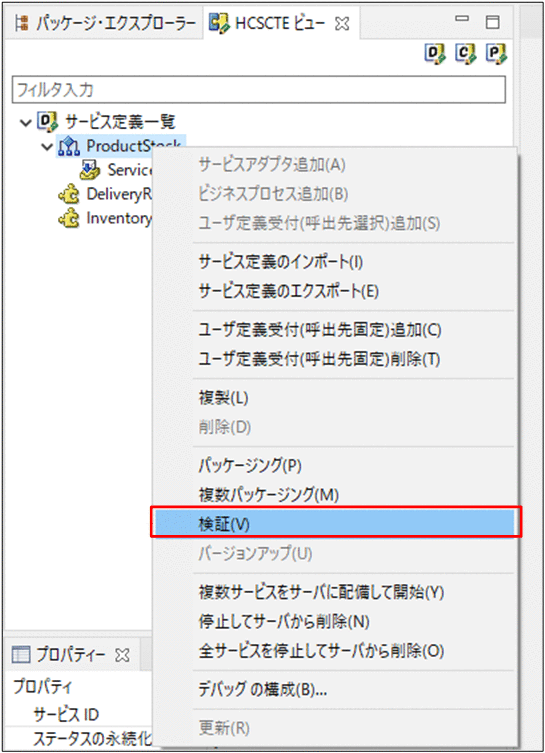Viewport: 545px width, 753px height.
Task: Click the service definition (D) toolbar icon
Action: click(435, 53)
